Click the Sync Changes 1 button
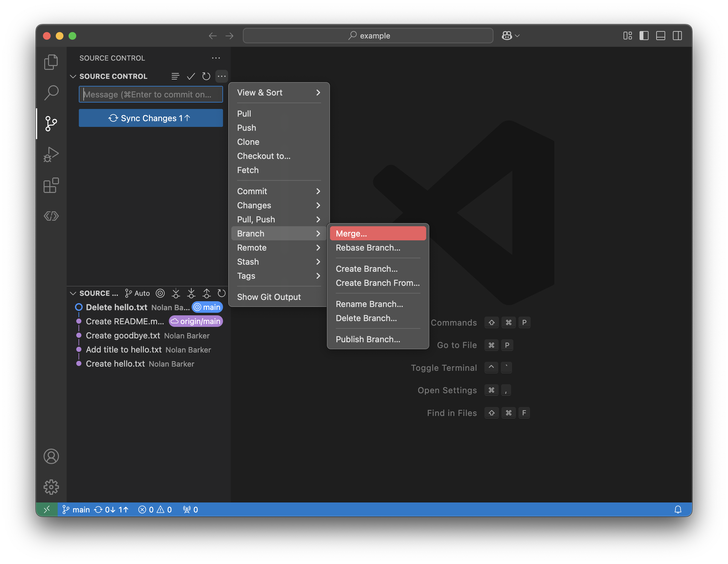 click(x=151, y=118)
